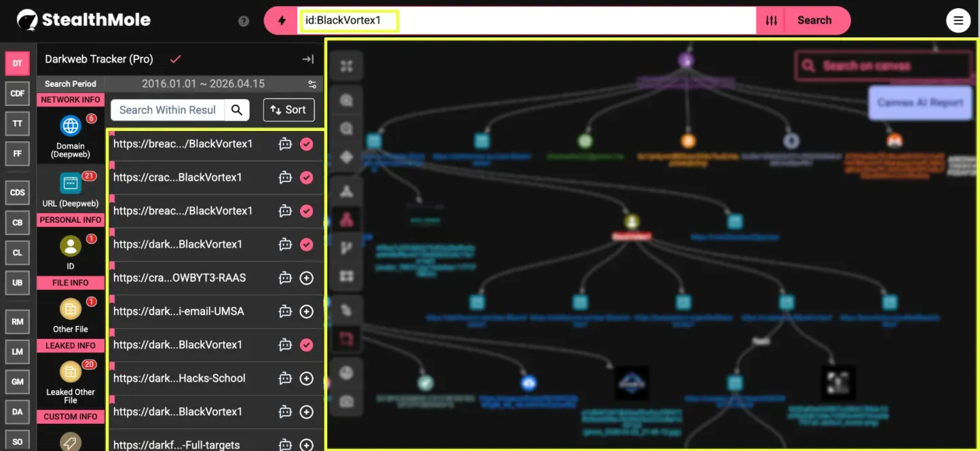This screenshot has height=451, width=980.
Task: Open AI bot icon for OWBYT3-RAAS result
Action: 285,278
